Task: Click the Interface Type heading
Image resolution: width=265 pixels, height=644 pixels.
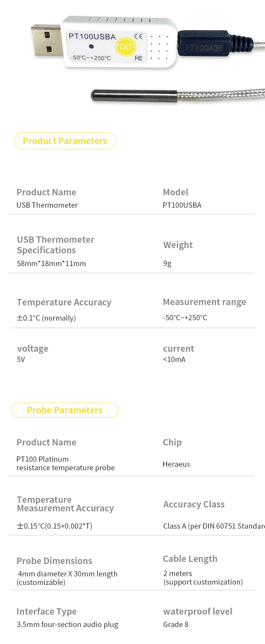Action: click(x=47, y=611)
